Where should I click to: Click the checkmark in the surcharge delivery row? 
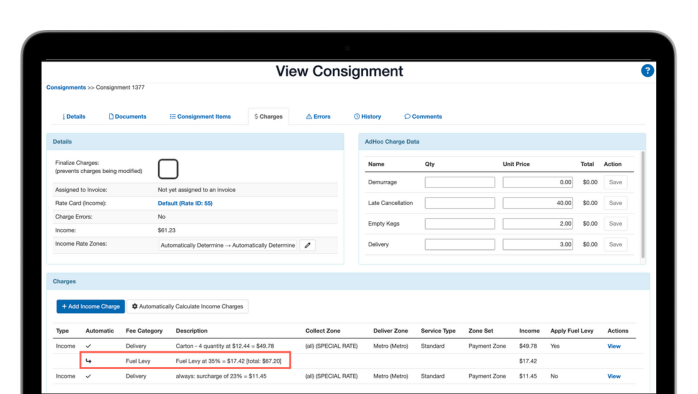pyautogui.click(x=88, y=376)
